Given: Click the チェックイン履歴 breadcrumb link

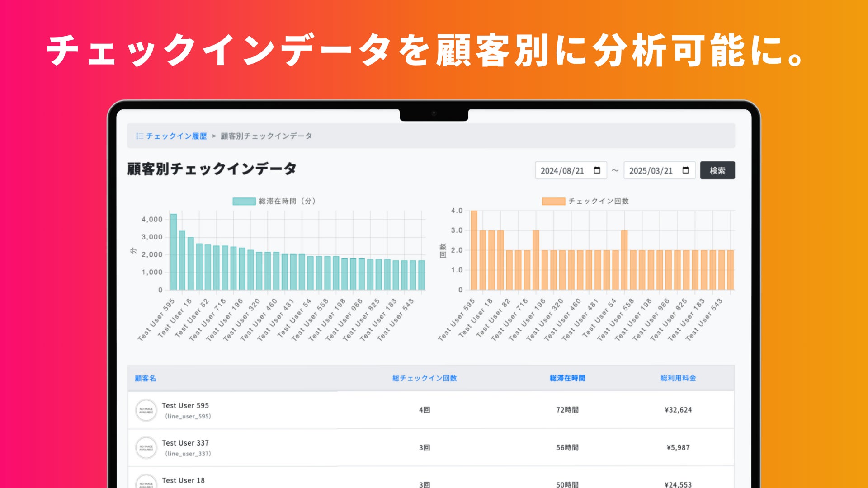Looking at the screenshot, I should pos(176,136).
